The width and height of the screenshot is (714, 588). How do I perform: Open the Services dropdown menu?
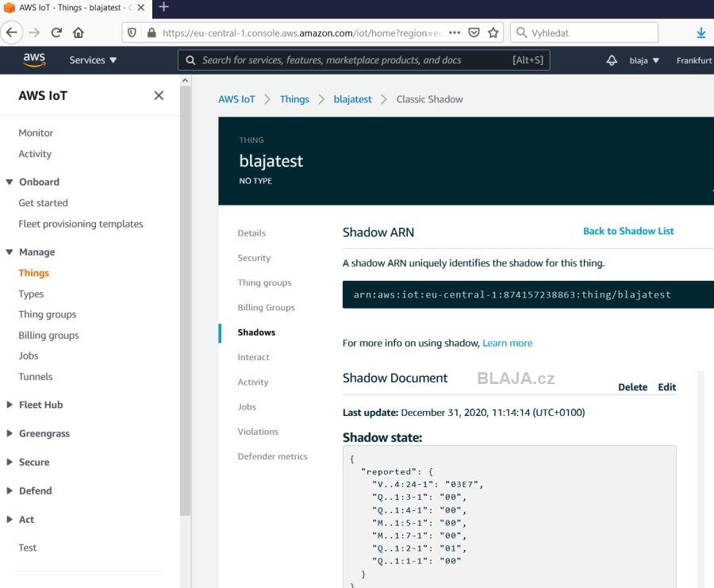coord(93,60)
